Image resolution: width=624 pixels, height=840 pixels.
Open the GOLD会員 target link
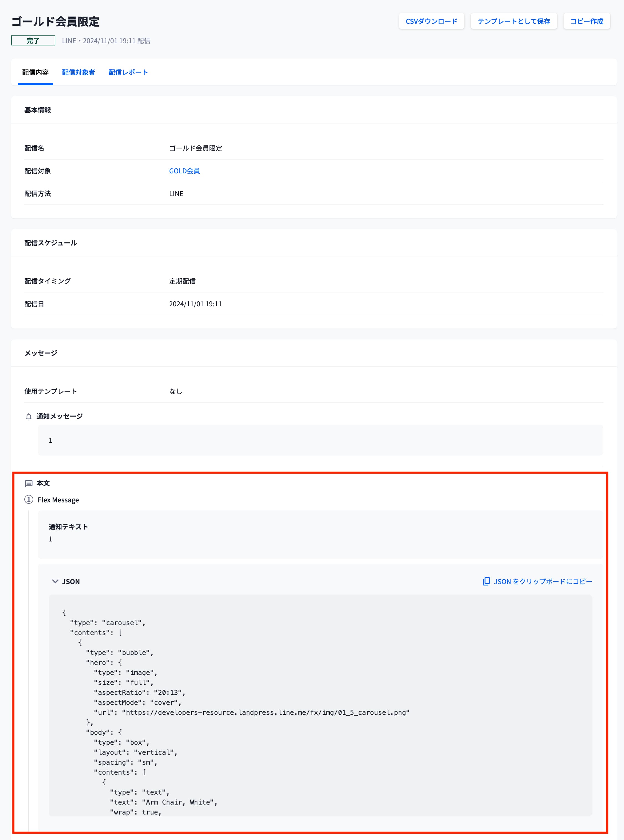point(184,171)
